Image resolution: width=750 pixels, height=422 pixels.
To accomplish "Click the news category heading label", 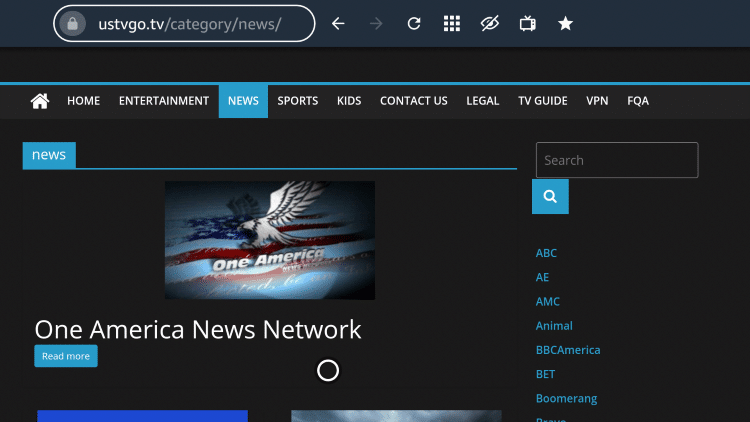I will pyautogui.click(x=49, y=155).
